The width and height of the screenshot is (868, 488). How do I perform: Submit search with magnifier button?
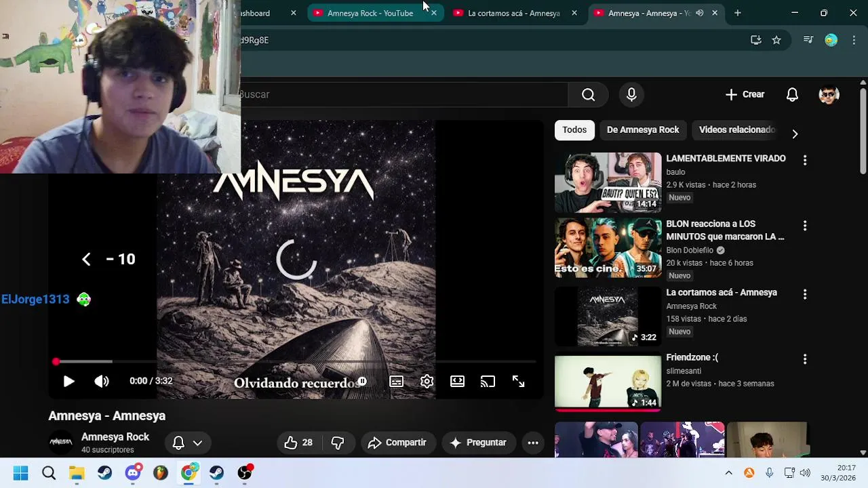click(589, 95)
